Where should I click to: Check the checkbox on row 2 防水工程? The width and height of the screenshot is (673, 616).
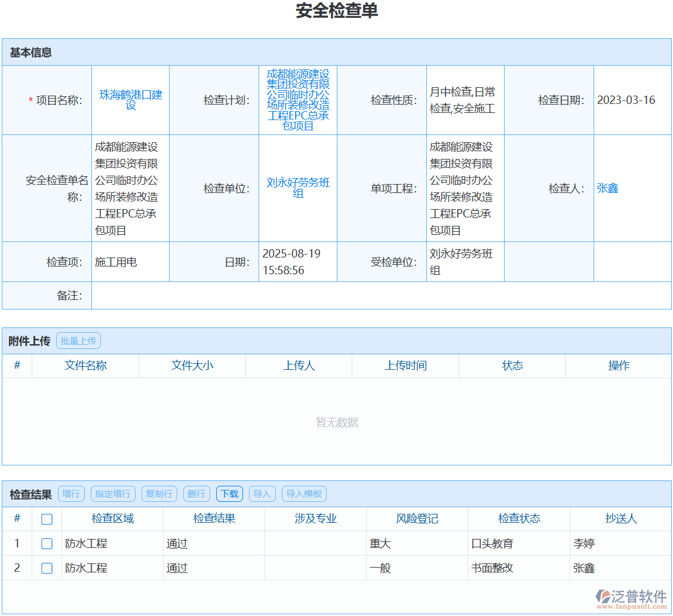(x=47, y=568)
